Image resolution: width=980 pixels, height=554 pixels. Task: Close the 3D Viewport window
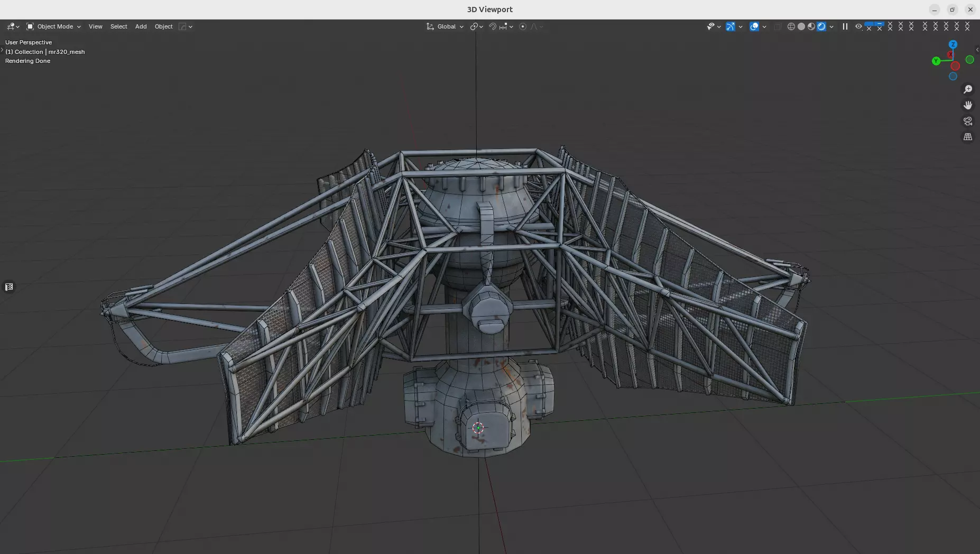point(970,10)
